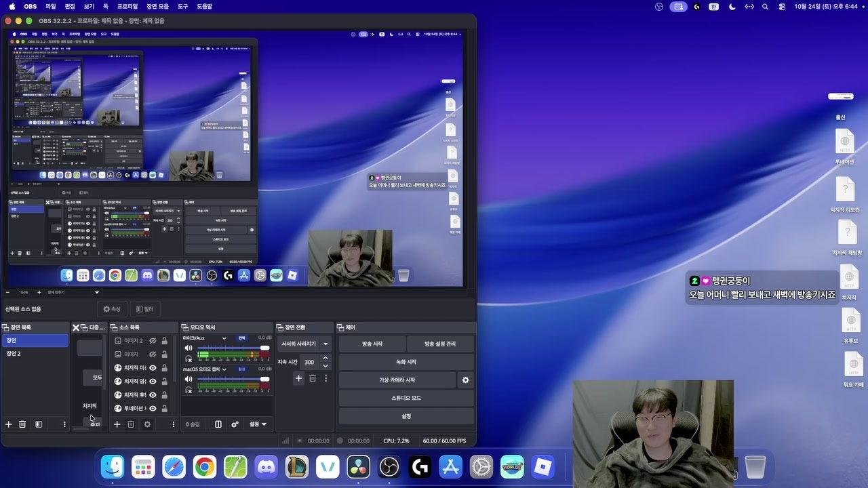
Task: Open the 프로파일 menu
Action: tap(127, 6)
